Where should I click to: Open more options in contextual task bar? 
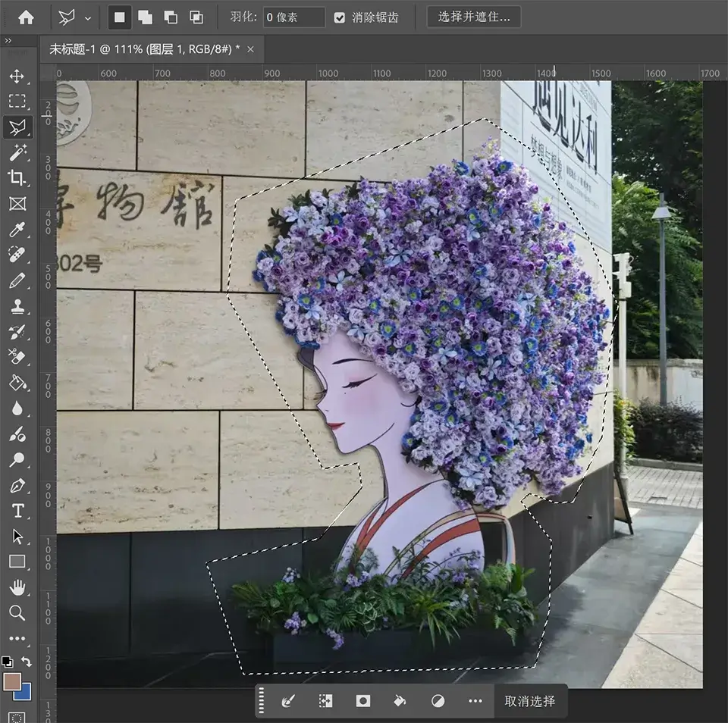tap(475, 701)
